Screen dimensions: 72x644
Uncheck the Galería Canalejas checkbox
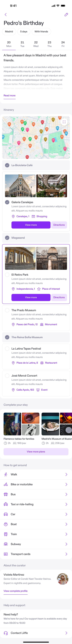7,202
